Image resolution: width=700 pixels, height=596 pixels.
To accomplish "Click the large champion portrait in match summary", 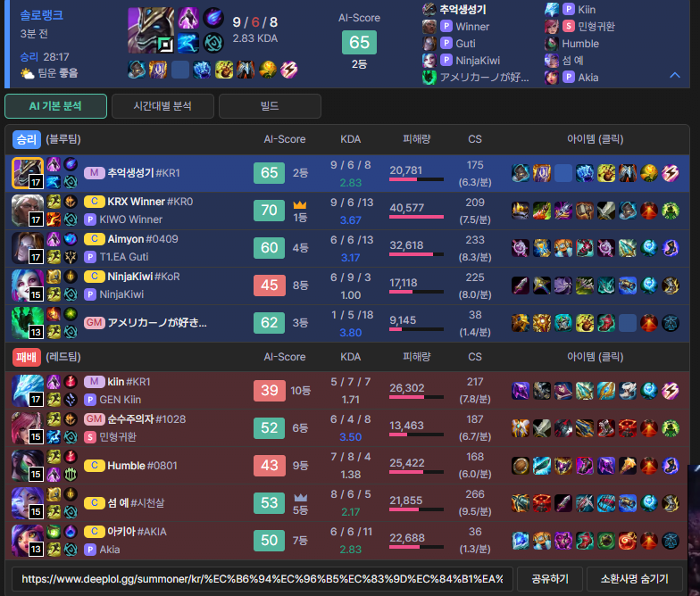I will (151, 30).
